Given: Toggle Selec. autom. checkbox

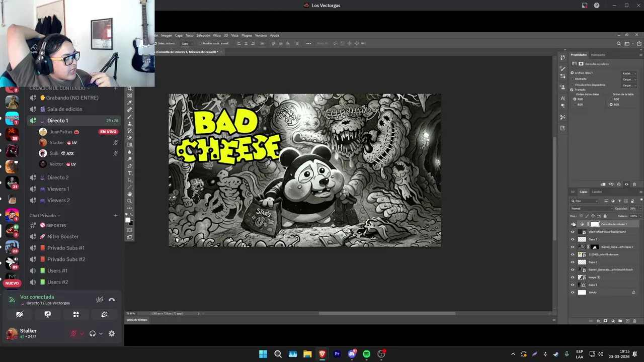Looking at the screenshot, I should (155, 44).
